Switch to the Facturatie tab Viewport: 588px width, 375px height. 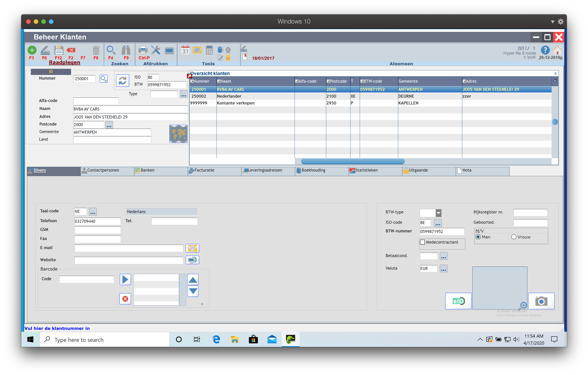[204, 170]
